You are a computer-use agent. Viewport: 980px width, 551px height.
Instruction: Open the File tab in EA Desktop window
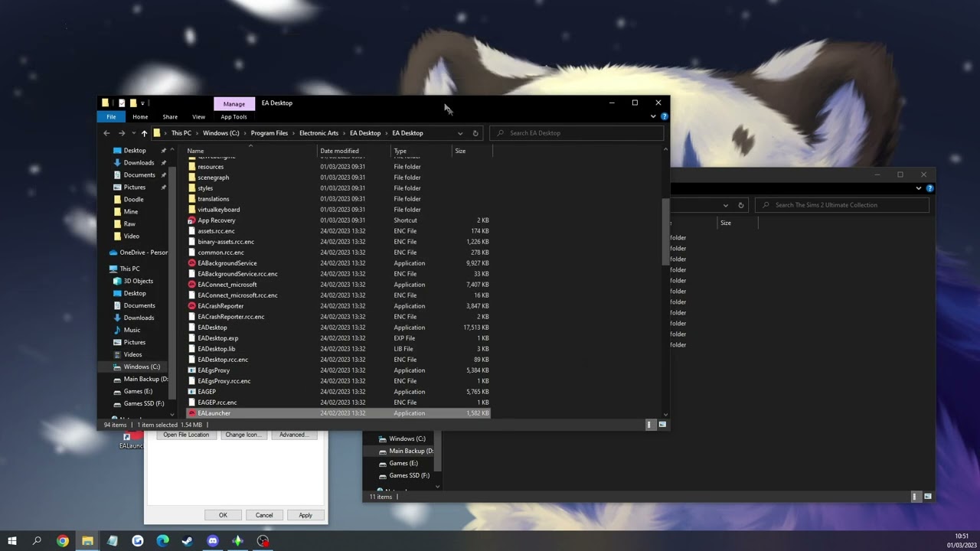point(111,116)
